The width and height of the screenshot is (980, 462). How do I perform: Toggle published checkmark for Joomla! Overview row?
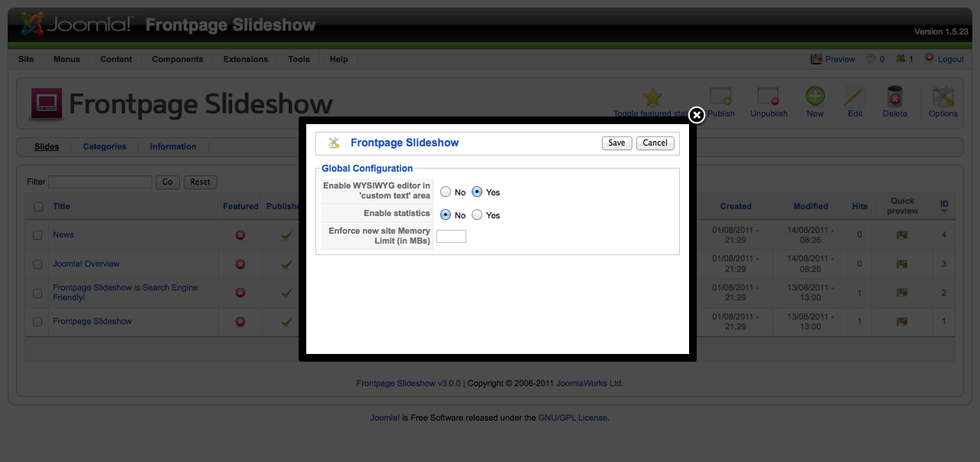coord(286,264)
